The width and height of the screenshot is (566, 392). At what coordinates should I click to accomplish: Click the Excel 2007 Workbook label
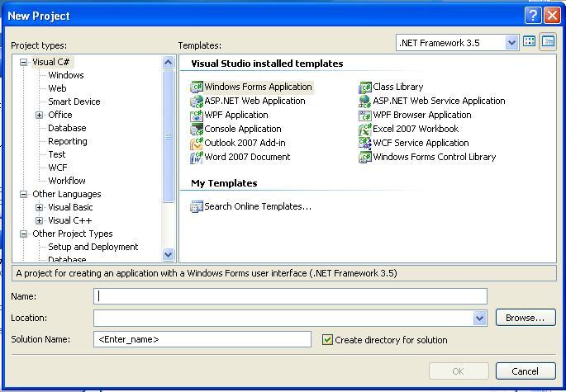(416, 129)
